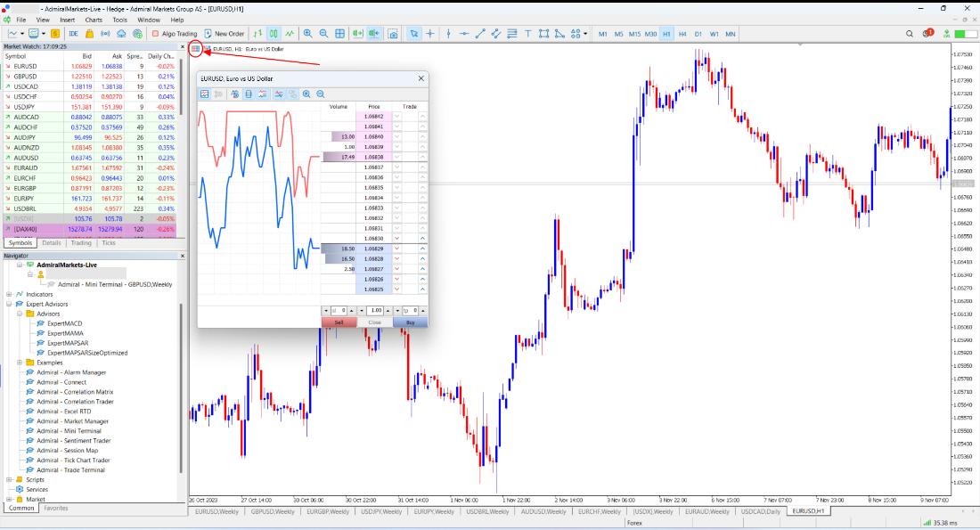Open the trading Signals icon
This screenshot has width=980, height=530.
[105, 34]
